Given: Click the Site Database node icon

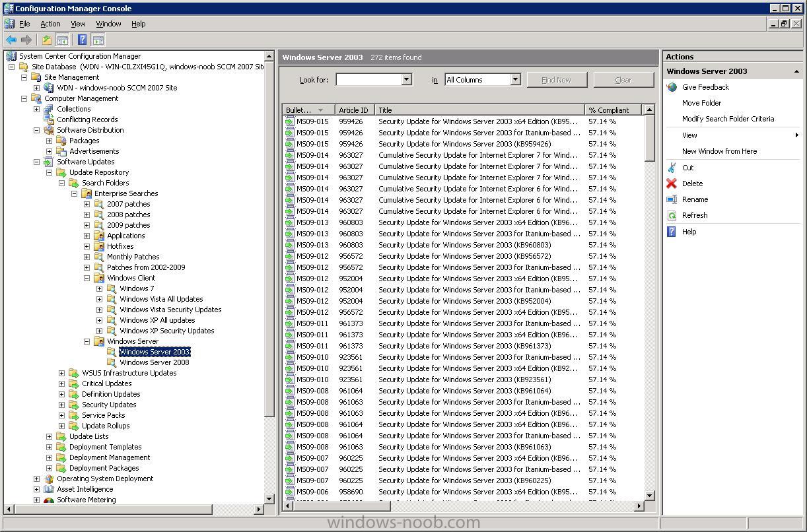Looking at the screenshot, I should [24, 67].
